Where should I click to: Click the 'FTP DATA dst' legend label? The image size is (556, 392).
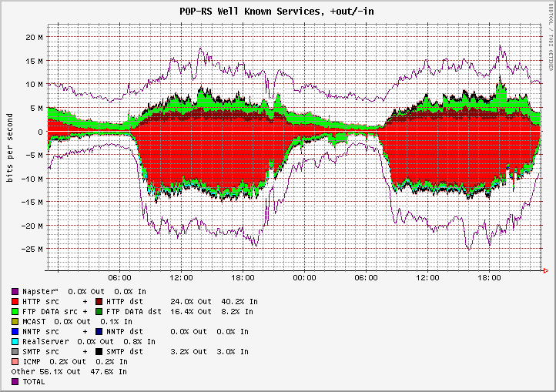pyautogui.click(x=134, y=311)
